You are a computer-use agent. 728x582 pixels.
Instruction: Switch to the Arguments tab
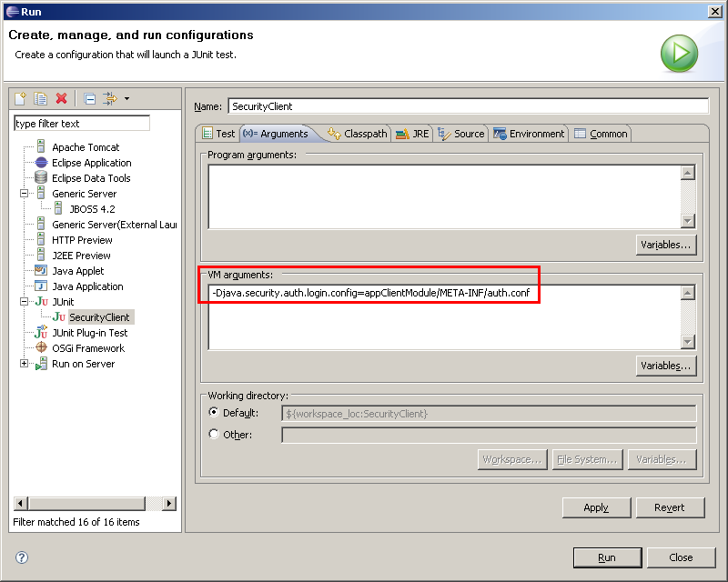click(x=278, y=134)
